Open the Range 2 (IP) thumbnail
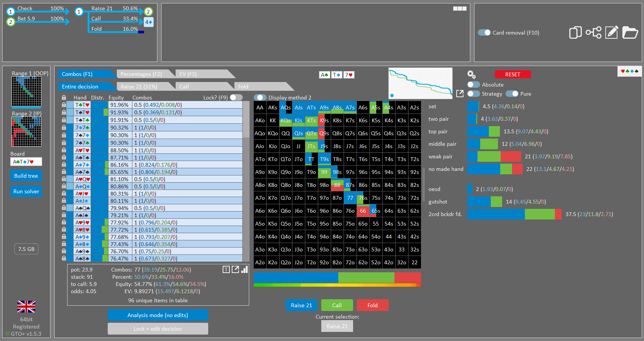Image resolution: width=644 pixels, height=341 pixels. tap(26, 131)
